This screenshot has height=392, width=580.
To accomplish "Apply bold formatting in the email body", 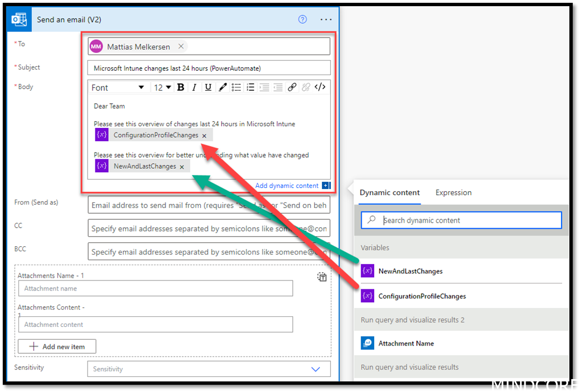I will click(x=179, y=87).
